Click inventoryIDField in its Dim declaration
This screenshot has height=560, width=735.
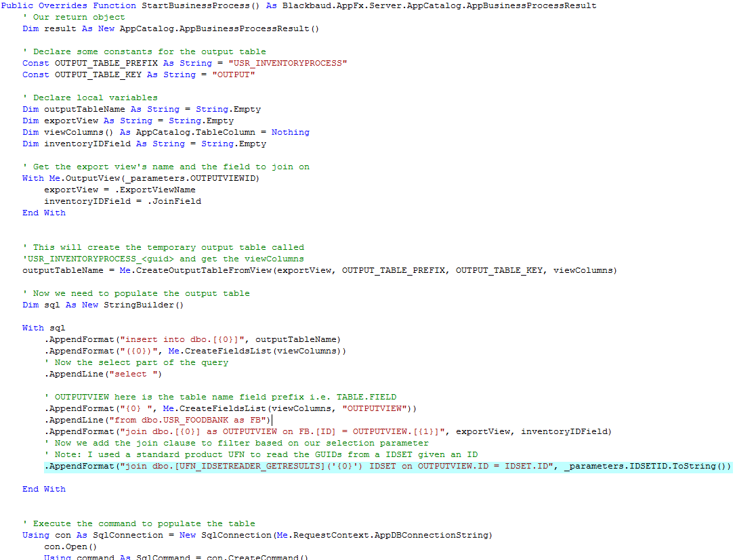(87, 144)
